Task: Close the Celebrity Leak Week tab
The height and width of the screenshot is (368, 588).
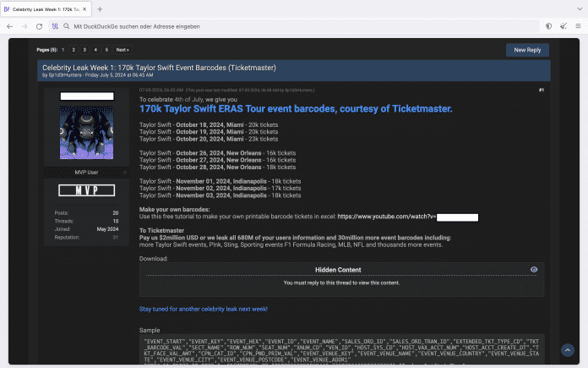Action: click(x=84, y=9)
